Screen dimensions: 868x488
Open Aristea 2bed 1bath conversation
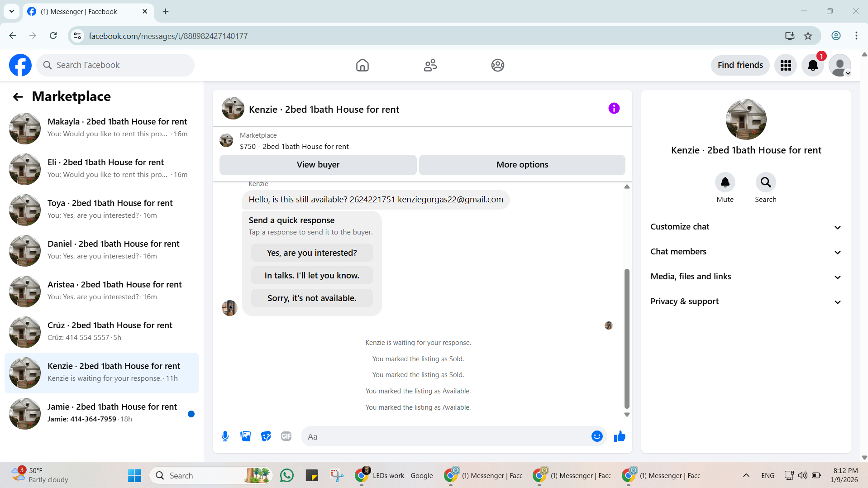coord(102,291)
